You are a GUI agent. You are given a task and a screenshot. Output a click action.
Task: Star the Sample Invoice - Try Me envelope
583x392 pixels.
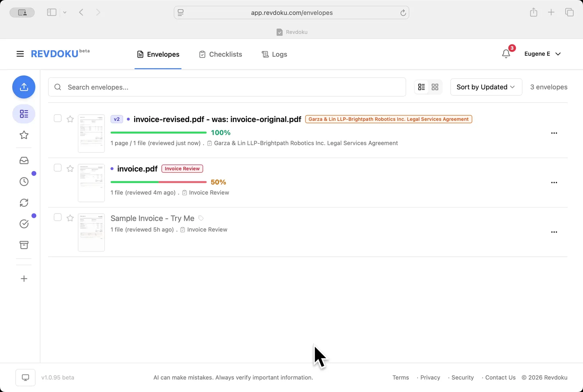click(x=70, y=218)
